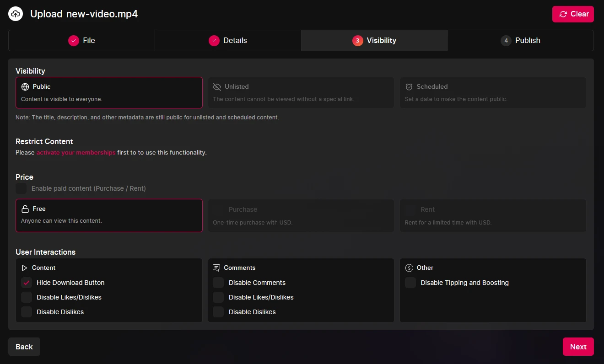Screen dimensions: 604x364
Task: Click the activate your memberships link
Action: (76, 153)
